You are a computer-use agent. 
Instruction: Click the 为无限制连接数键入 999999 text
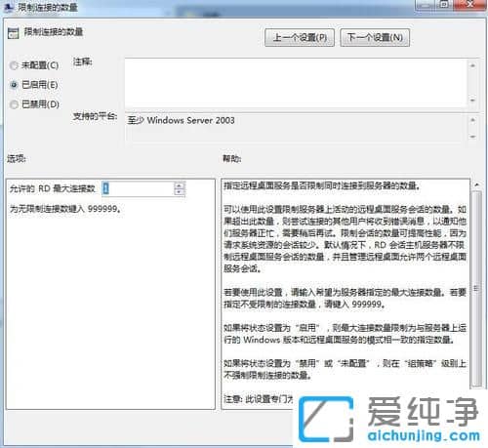click(65, 209)
